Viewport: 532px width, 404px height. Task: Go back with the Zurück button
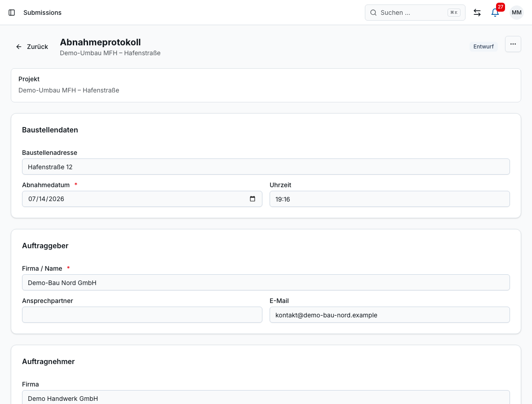32,47
